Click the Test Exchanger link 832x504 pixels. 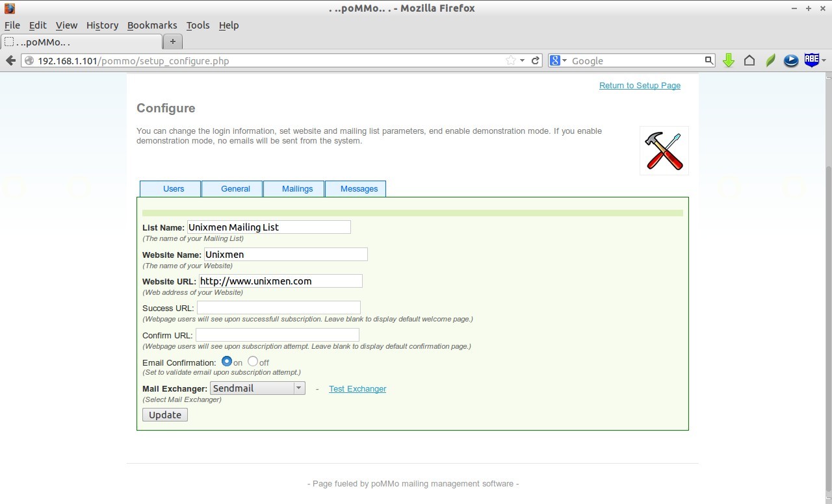tap(357, 388)
